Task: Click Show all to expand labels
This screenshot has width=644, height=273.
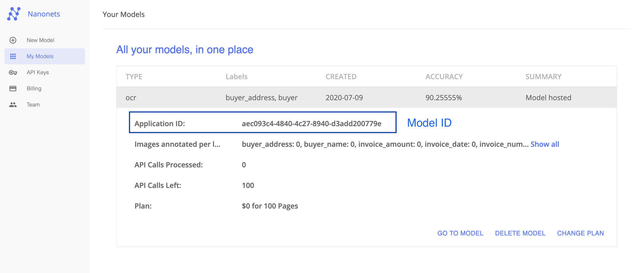Action: coord(545,144)
